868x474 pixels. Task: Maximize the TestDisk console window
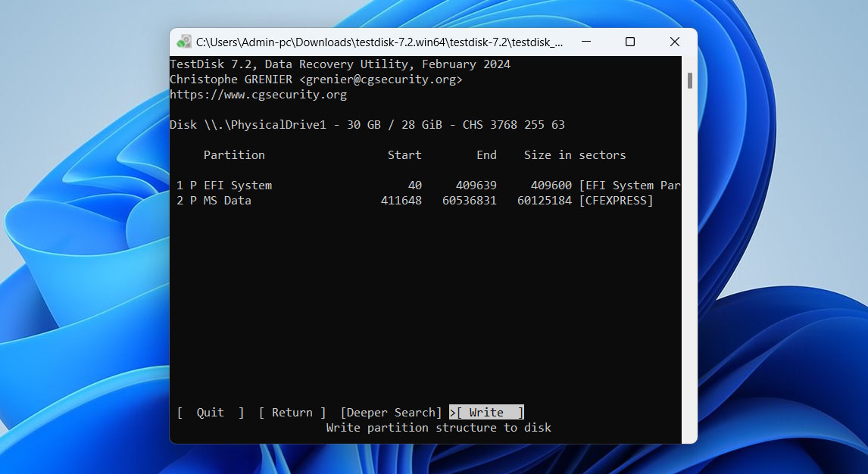click(630, 42)
